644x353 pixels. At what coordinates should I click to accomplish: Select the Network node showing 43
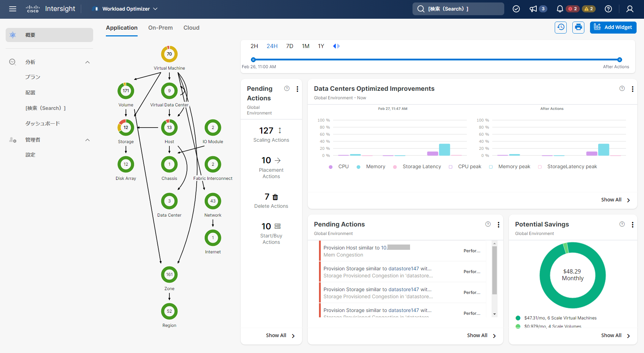tap(213, 201)
